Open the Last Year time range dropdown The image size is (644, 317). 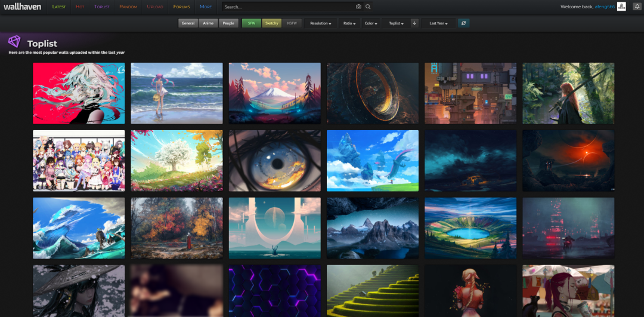[439, 23]
